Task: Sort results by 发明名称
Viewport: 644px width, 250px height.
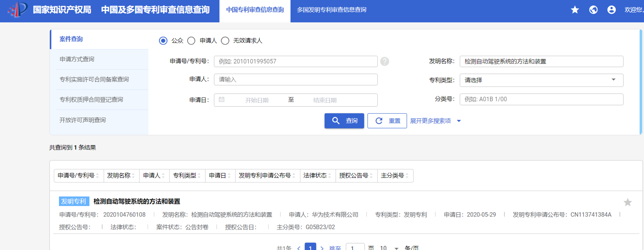Action: click(121, 176)
